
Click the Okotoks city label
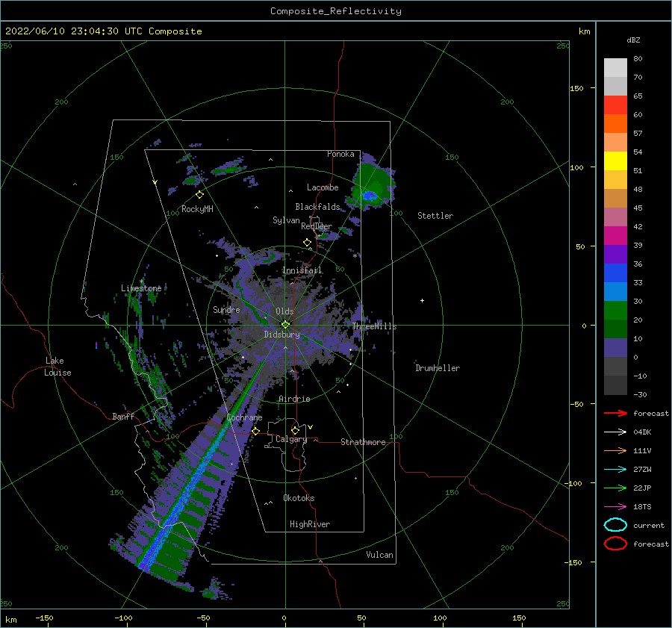tap(299, 498)
